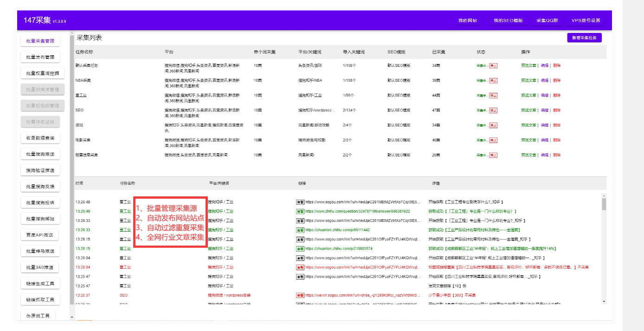Open 批量发布管理 in the sidebar

(x=40, y=57)
